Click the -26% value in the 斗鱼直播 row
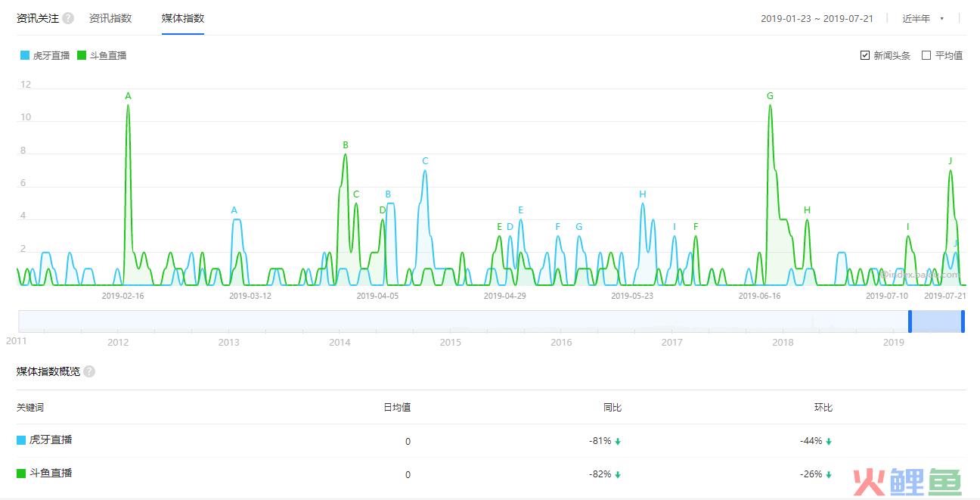 point(811,475)
